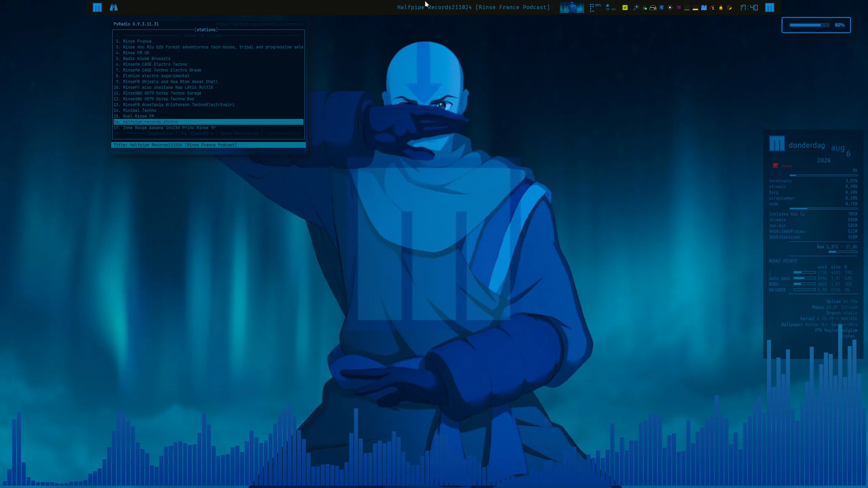Select station 6 Rinsefm CASE Electro Techno
This screenshot has width=868, height=488.
click(209, 64)
